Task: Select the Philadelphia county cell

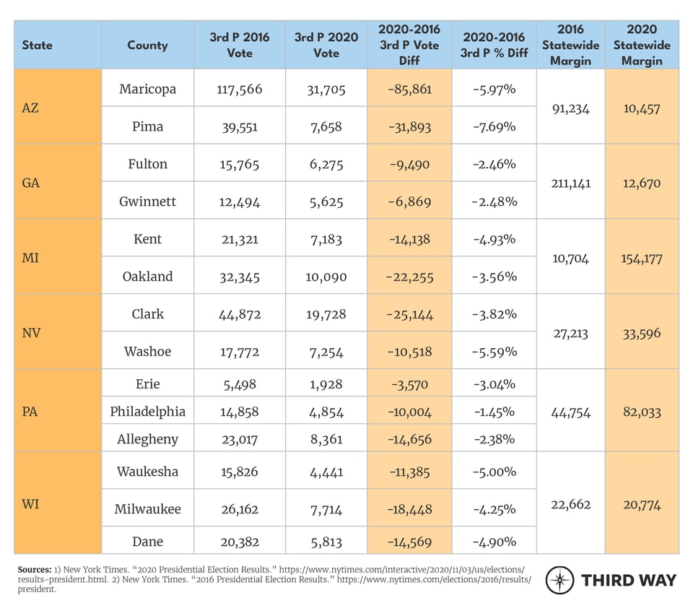Action: click(x=147, y=412)
